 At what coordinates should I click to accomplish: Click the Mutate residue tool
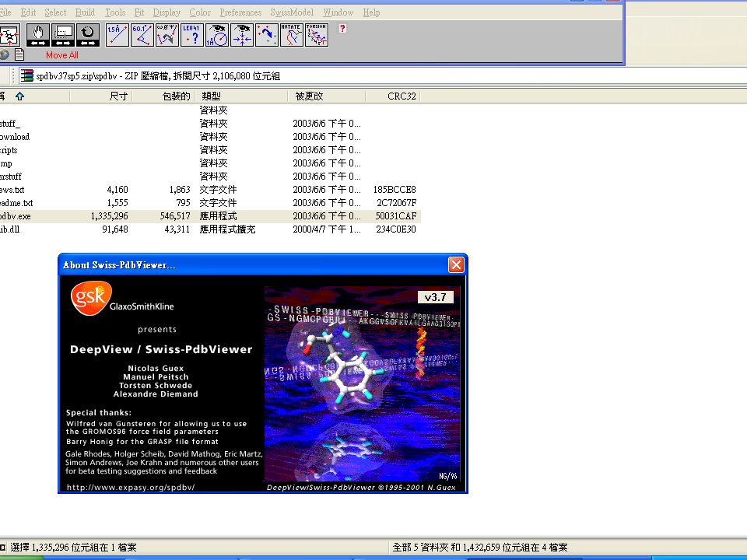pos(292,35)
